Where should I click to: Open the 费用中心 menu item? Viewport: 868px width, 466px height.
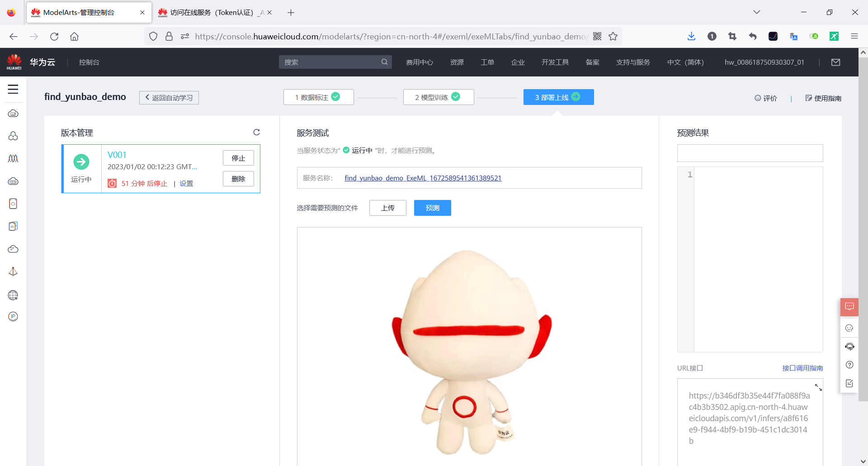[419, 62]
